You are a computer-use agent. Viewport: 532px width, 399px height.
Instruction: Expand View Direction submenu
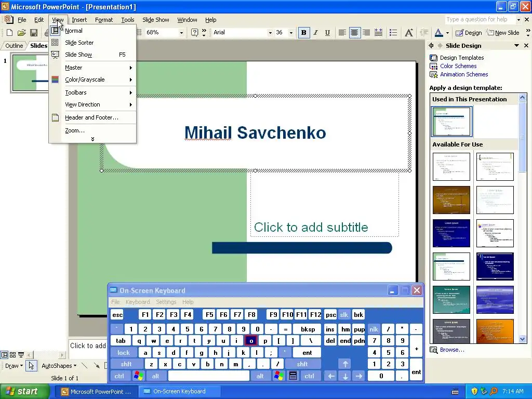point(92,104)
